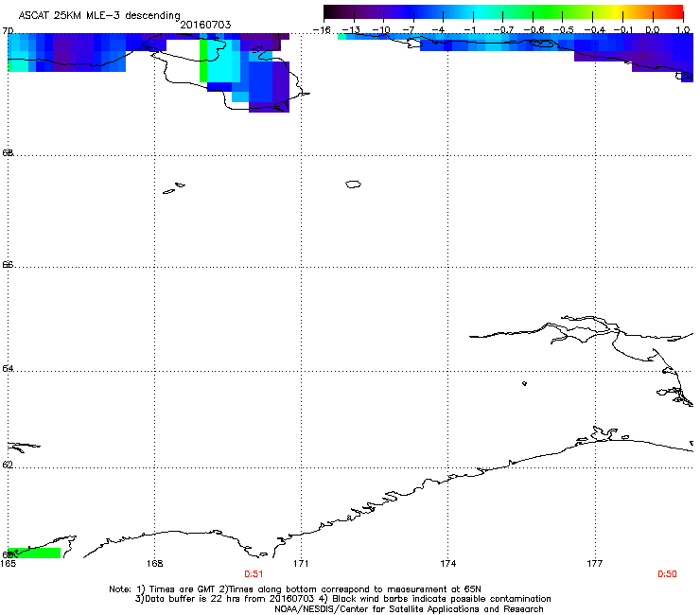Click the longitude label '174'
The height and width of the screenshot is (615, 700).
[447, 564]
